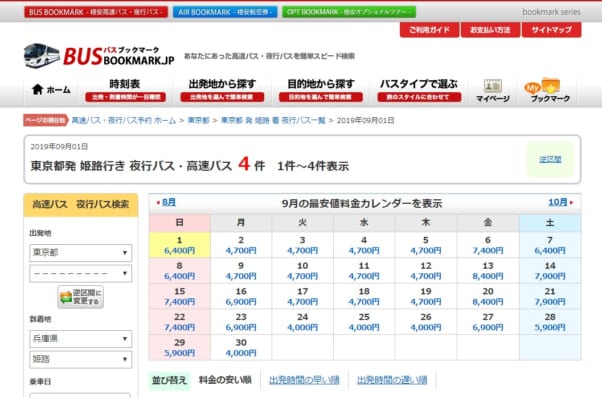Image resolution: width=602 pixels, height=398 pixels.
Task: Open 出発地から探す navigation menu
Action: [x=222, y=90]
